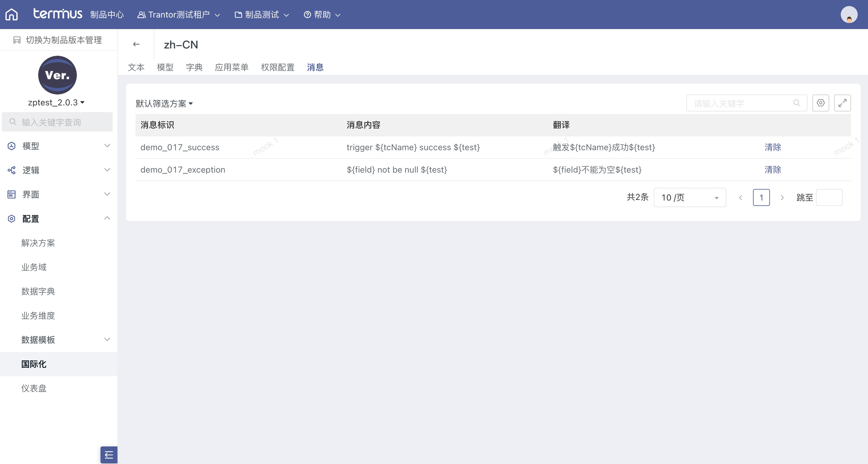Expand the 逻辑 sidebar section
Screen dimensions: 868x464
pos(59,170)
